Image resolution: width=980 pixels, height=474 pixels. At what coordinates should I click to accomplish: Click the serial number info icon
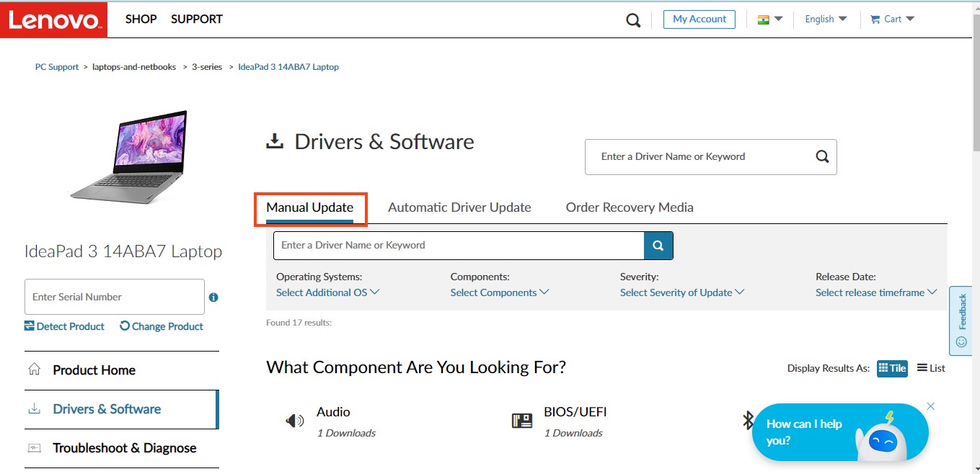click(x=213, y=298)
